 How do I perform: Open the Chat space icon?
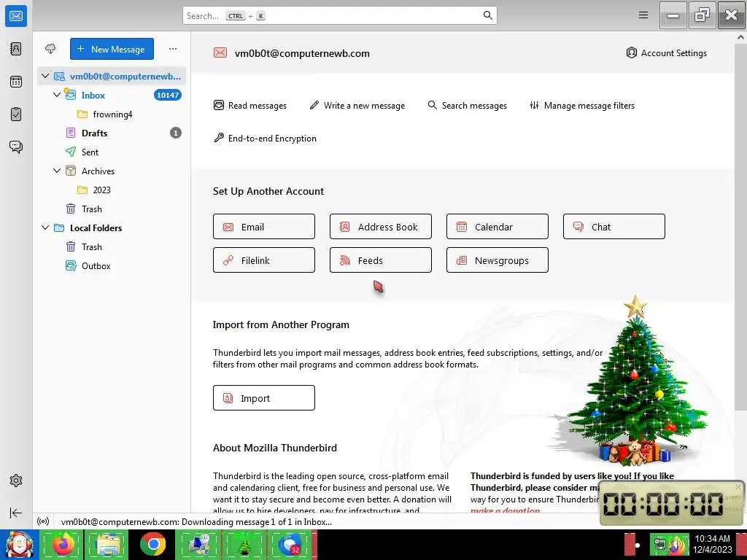16,147
